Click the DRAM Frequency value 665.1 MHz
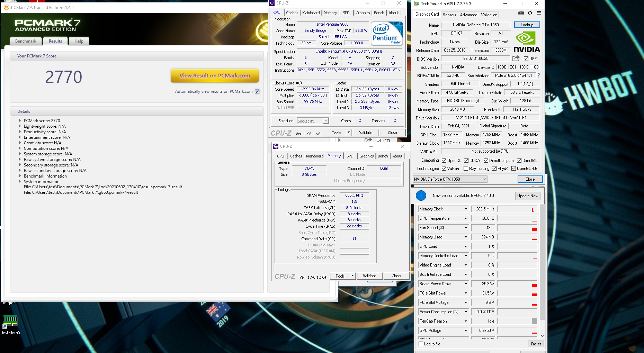This screenshot has width=644, height=353. coord(354,196)
